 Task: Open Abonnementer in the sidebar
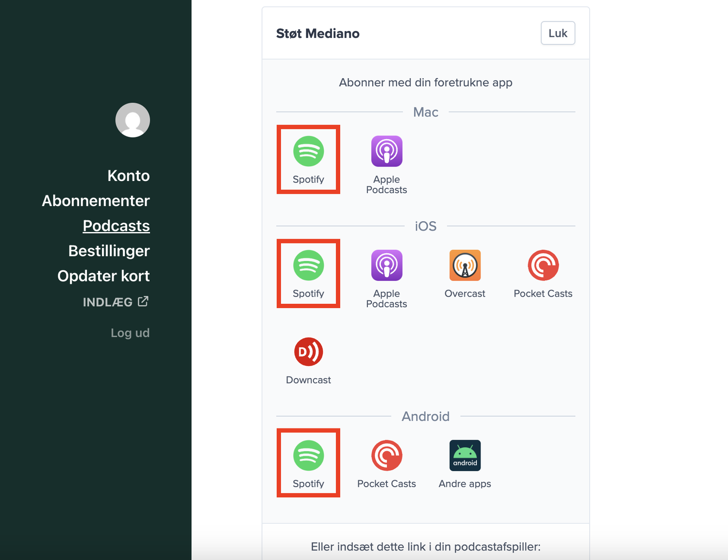tap(96, 201)
